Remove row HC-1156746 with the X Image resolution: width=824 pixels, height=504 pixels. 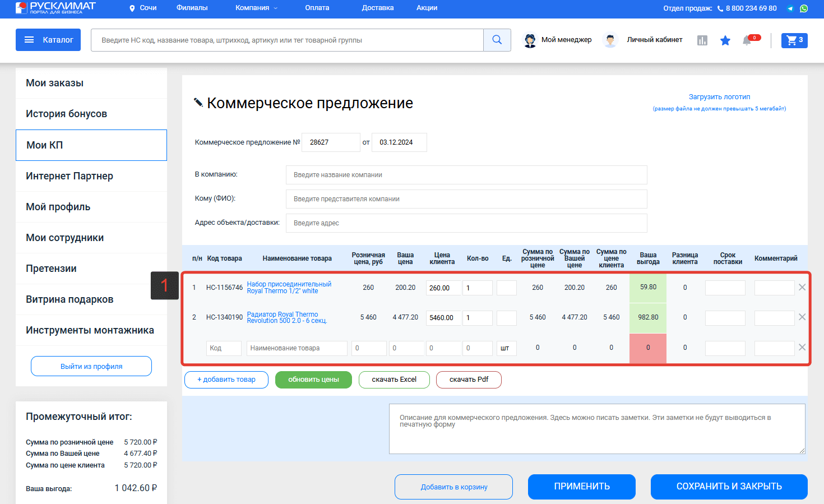point(802,287)
